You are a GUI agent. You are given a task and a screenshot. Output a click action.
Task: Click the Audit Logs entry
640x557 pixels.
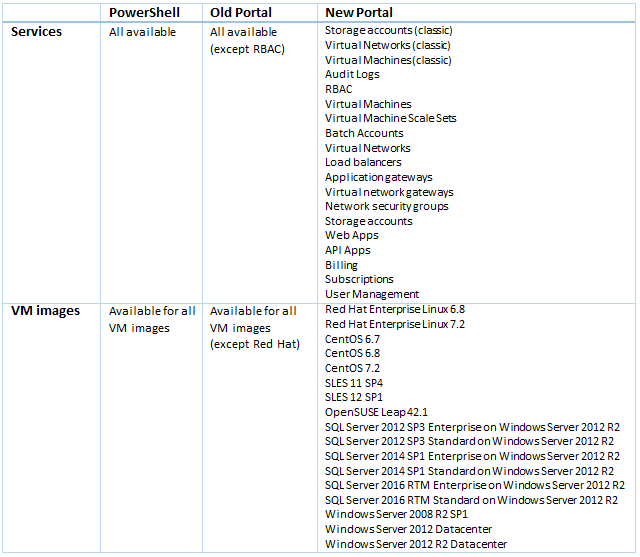point(352,75)
